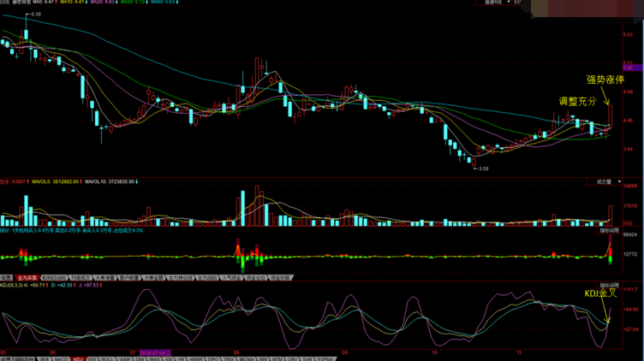The width and height of the screenshot is (644, 361).
Task: Click the 强势涨停 annotation label
Action: pyautogui.click(x=605, y=80)
